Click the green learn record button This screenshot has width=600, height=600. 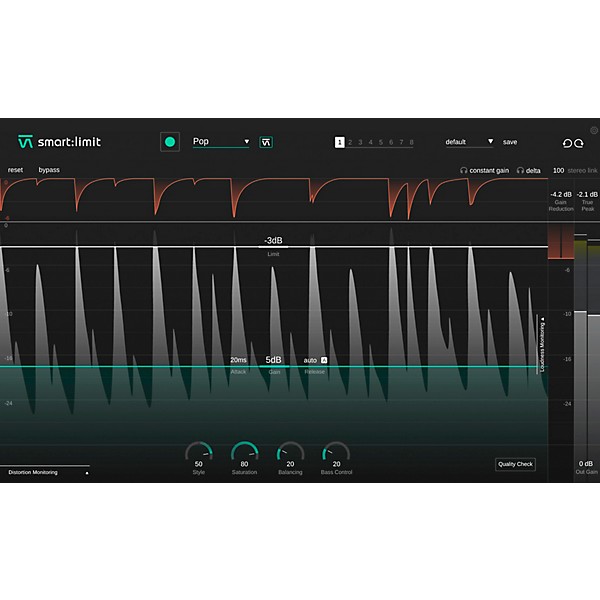(x=170, y=142)
